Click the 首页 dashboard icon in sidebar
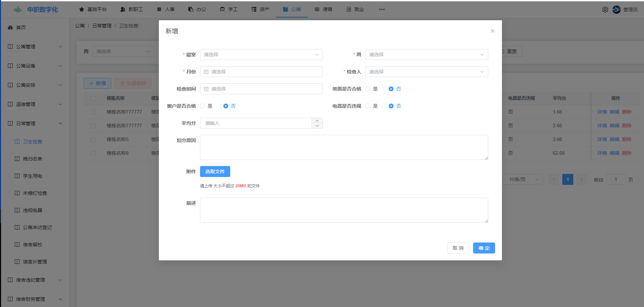 pyautogui.click(x=10, y=27)
